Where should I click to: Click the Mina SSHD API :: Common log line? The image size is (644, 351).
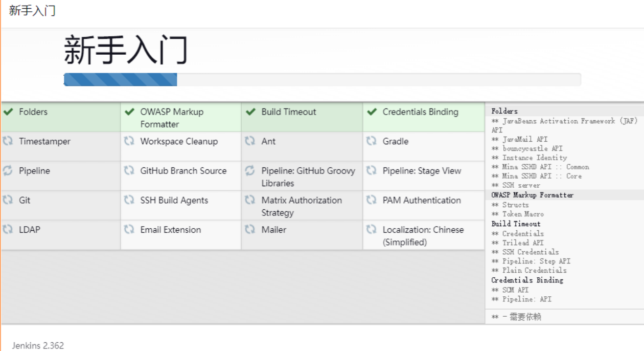[x=540, y=167]
